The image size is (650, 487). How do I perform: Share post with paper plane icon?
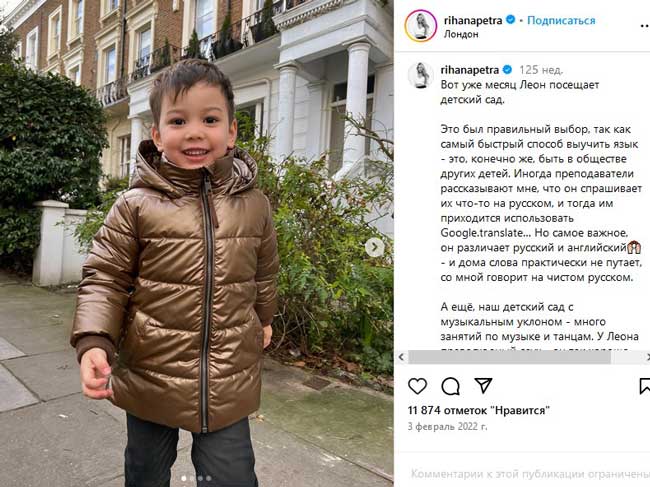483,385
